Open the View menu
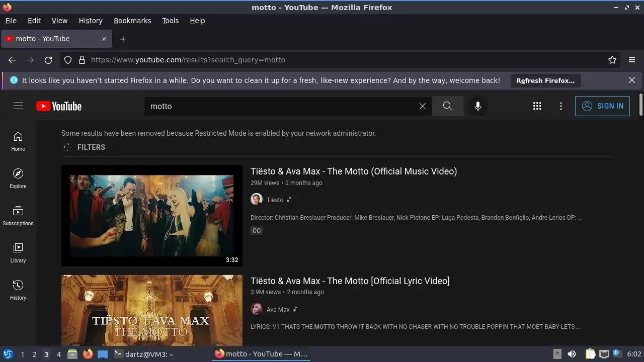Screen dimensions: 644x362 point(59,21)
